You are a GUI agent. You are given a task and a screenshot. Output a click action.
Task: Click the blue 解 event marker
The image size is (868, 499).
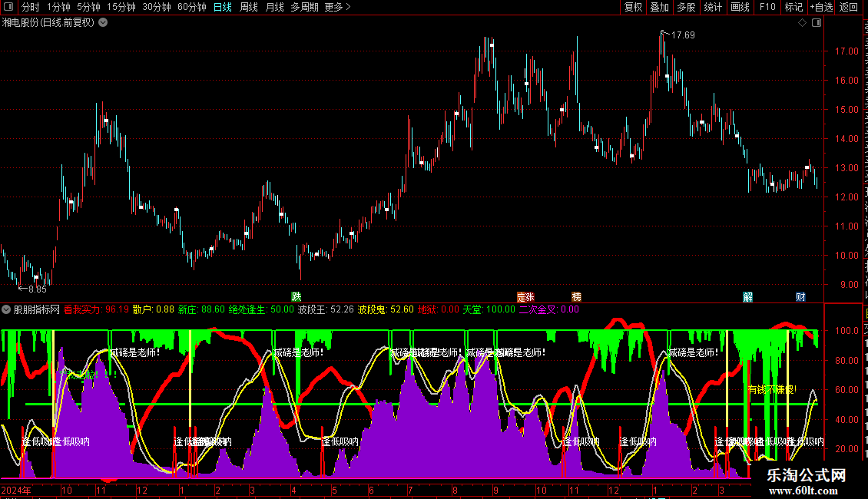point(748,297)
